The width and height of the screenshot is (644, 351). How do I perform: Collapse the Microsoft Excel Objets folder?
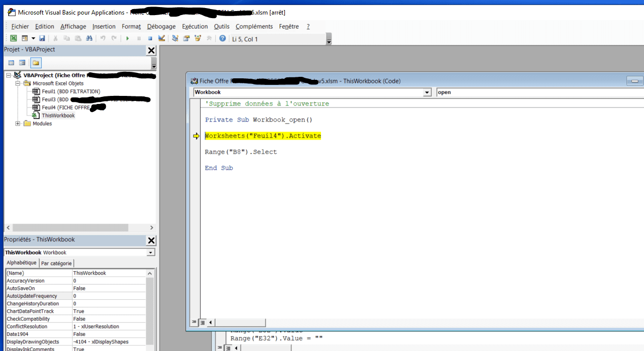coord(19,83)
